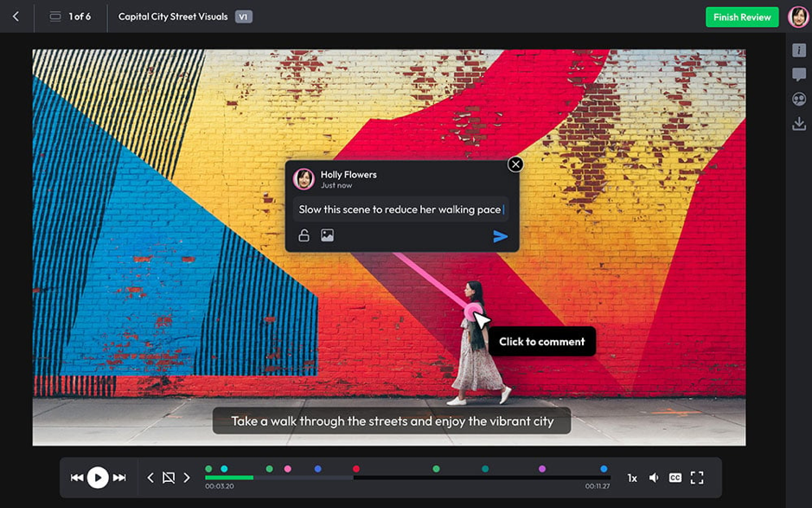Enable closed captions with the CC toggle

point(675,477)
